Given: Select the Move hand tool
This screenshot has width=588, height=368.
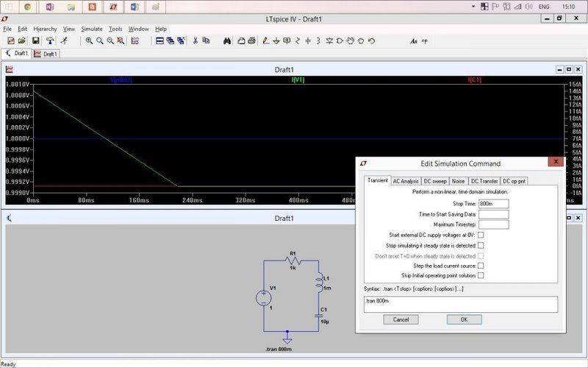Looking at the screenshot, I should click(351, 41).
